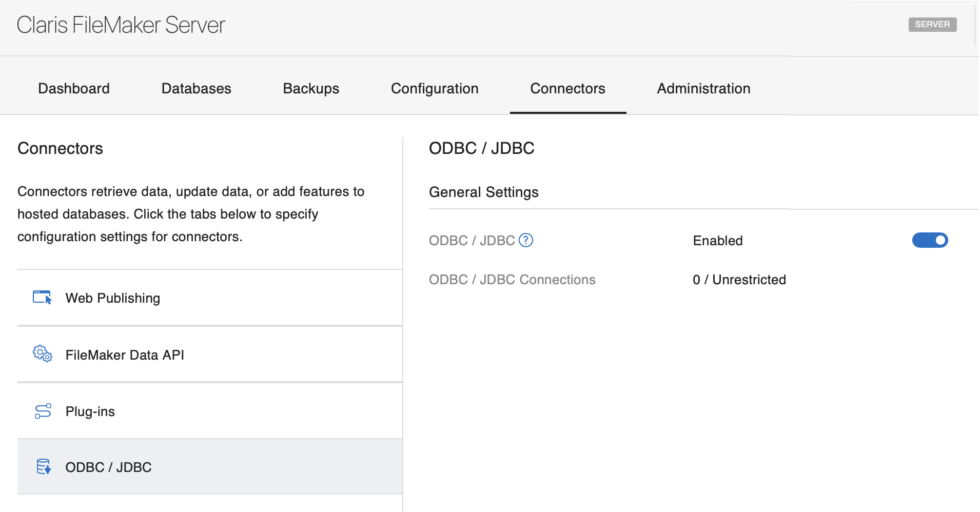Click the Plug-ins connector icon
This screenshot has width=980, height=512.
43,411
